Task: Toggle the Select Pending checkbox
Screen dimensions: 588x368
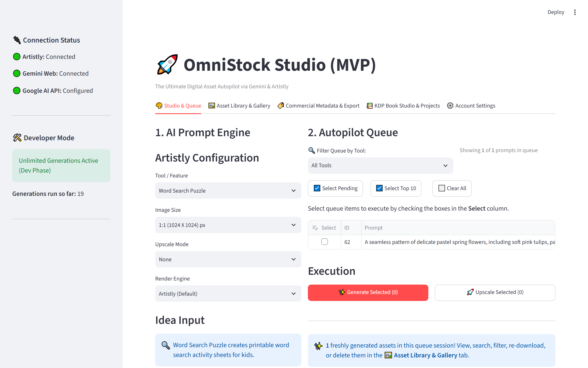Action: pyautogui.click(x=317, y=188)
